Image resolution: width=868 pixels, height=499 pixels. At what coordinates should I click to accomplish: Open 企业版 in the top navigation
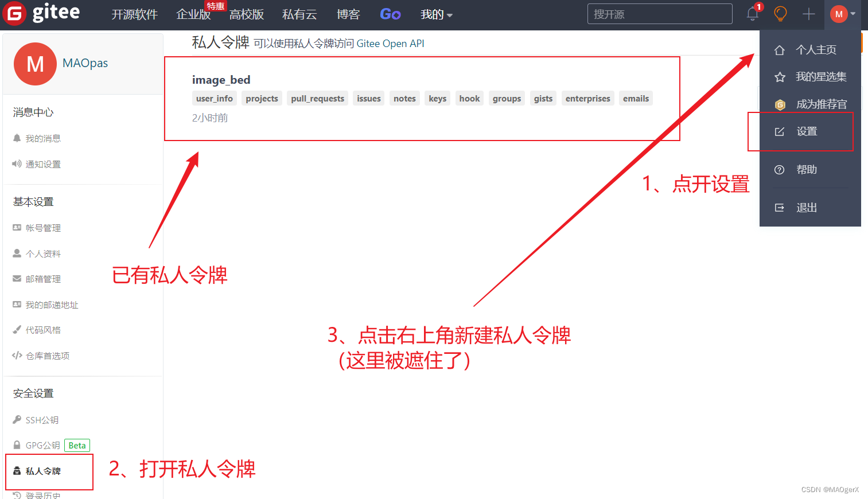point(193,14)
